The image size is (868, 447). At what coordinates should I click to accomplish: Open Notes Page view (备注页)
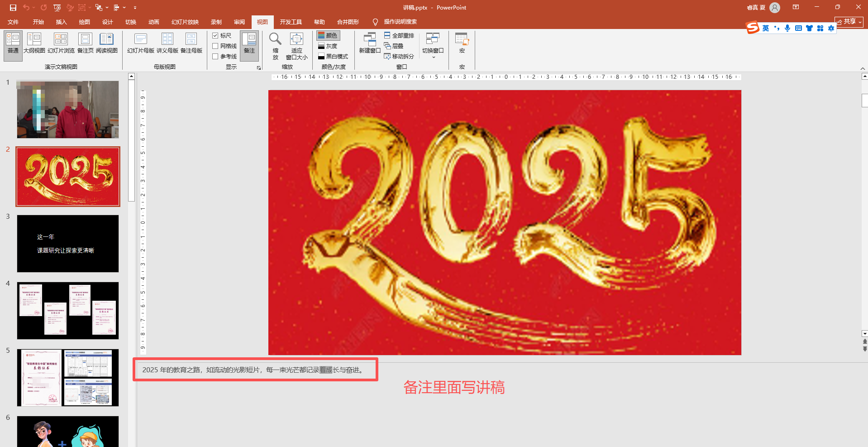[85, 43]
